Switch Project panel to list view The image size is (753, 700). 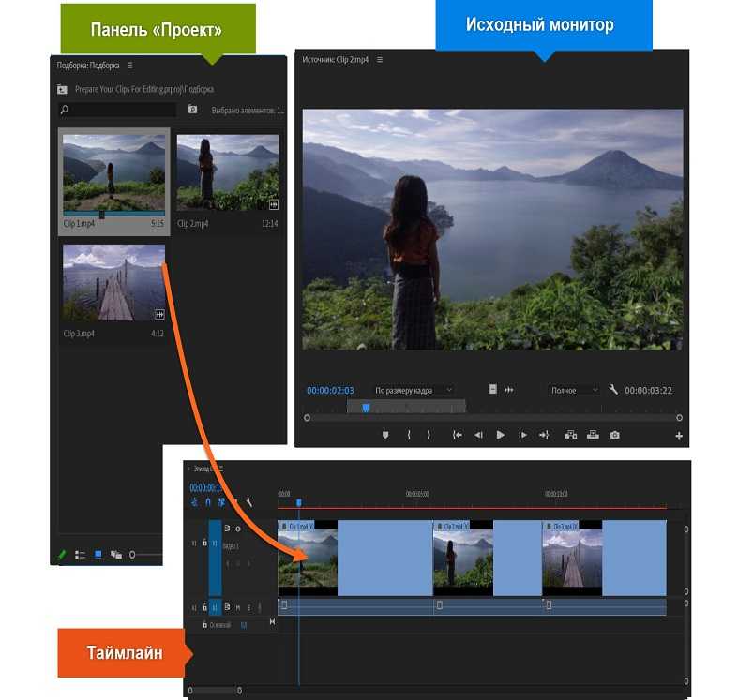coord(80,555)
